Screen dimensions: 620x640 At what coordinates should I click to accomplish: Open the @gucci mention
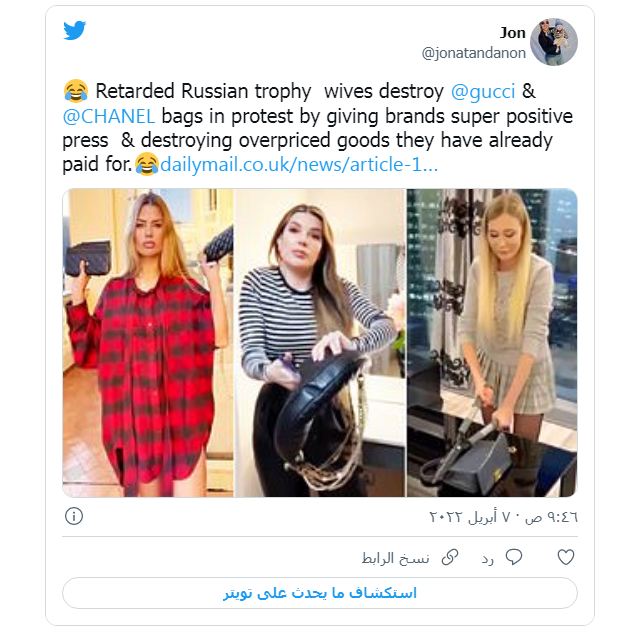click(482, 91)
